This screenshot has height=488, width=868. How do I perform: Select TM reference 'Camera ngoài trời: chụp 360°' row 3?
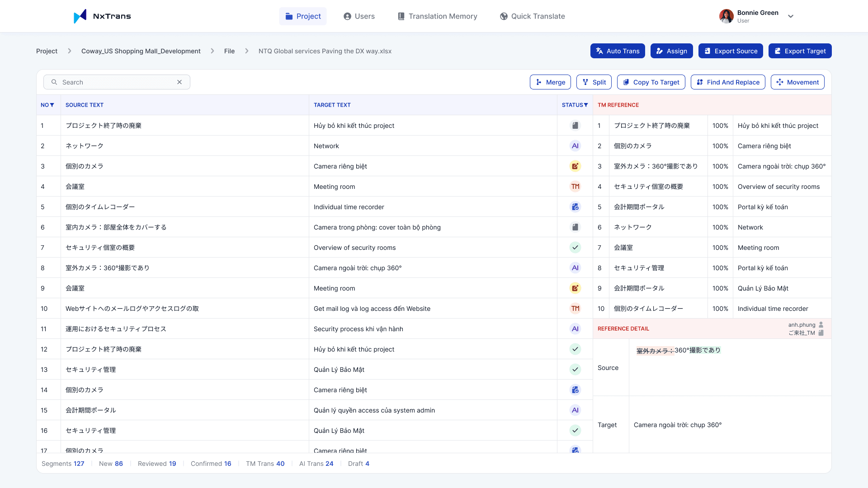[782, 166]
